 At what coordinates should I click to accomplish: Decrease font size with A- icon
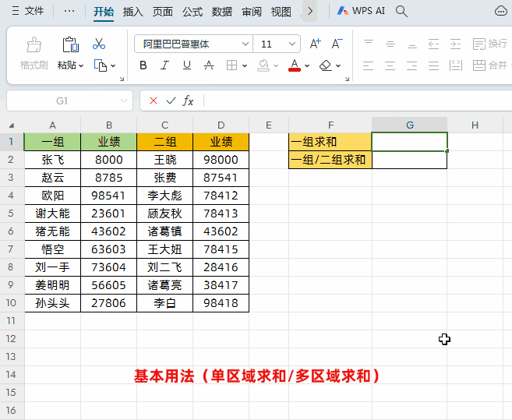pos(337,44)
